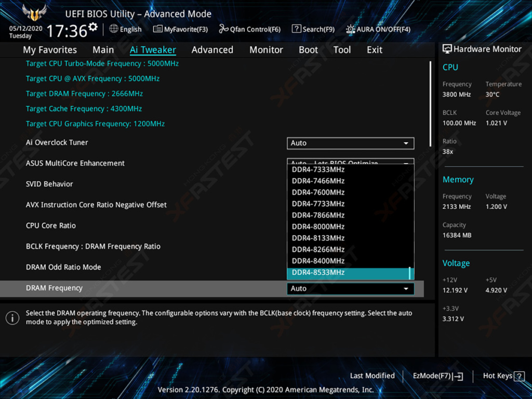Click Target Cache Frequency : 4300MHz line
Screen dimensions: 532x399
(x=84, y=109)
